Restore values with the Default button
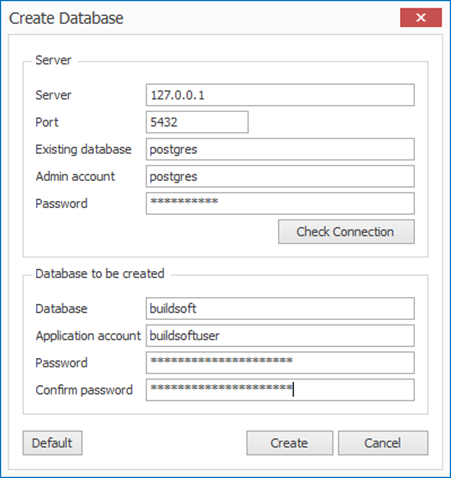This screenshot has width=451, height=478. tap(52, 443)
